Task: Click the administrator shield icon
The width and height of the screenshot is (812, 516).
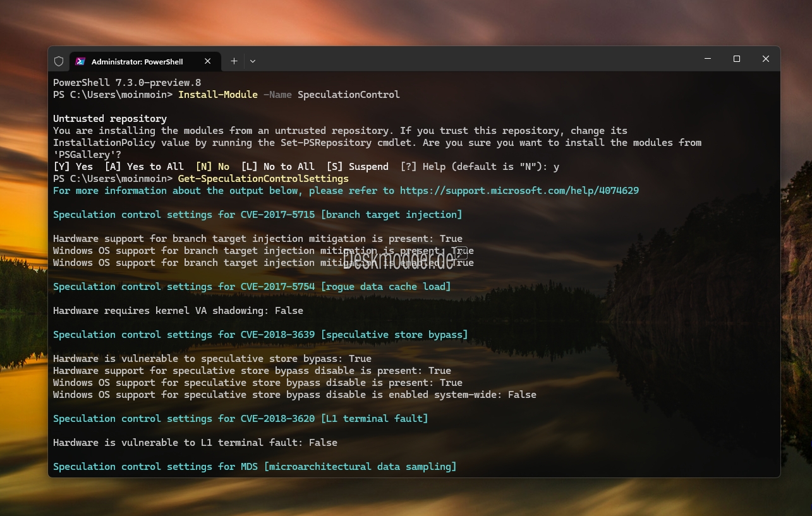Action: coord(59,61)
